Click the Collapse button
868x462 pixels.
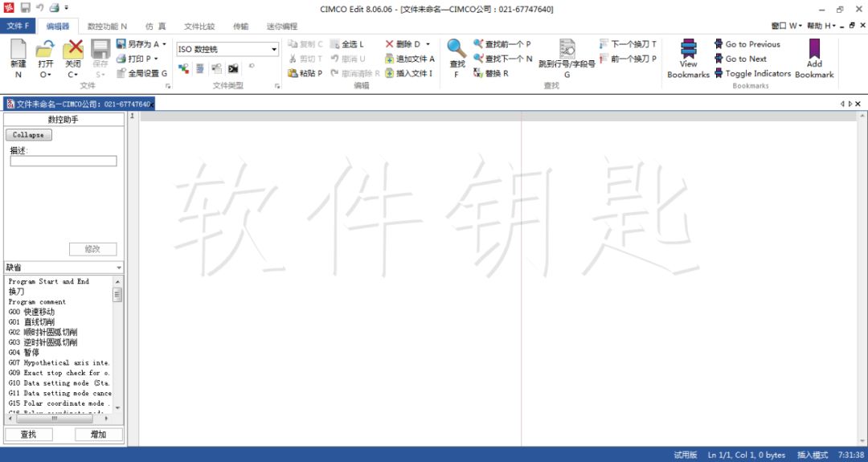[28, 134]
